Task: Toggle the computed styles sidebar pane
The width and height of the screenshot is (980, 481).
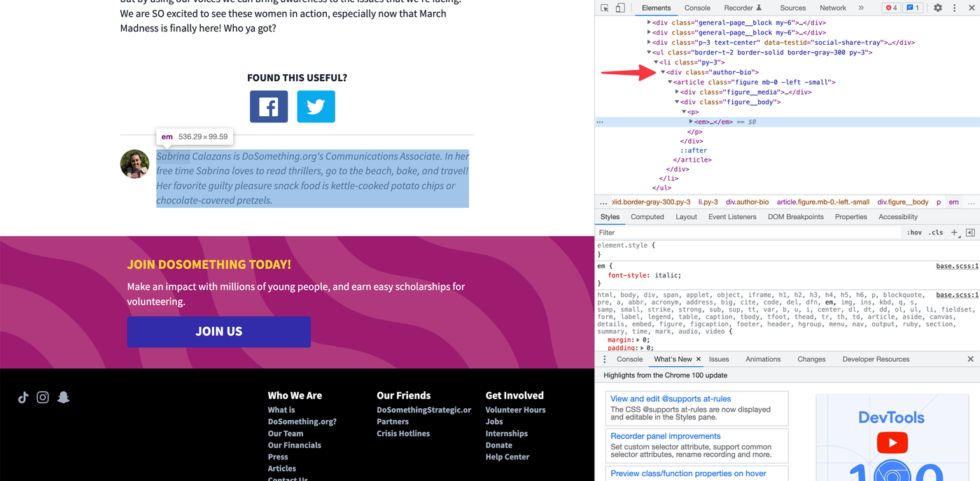Action: pyautogui.click(x=970, y=232)
